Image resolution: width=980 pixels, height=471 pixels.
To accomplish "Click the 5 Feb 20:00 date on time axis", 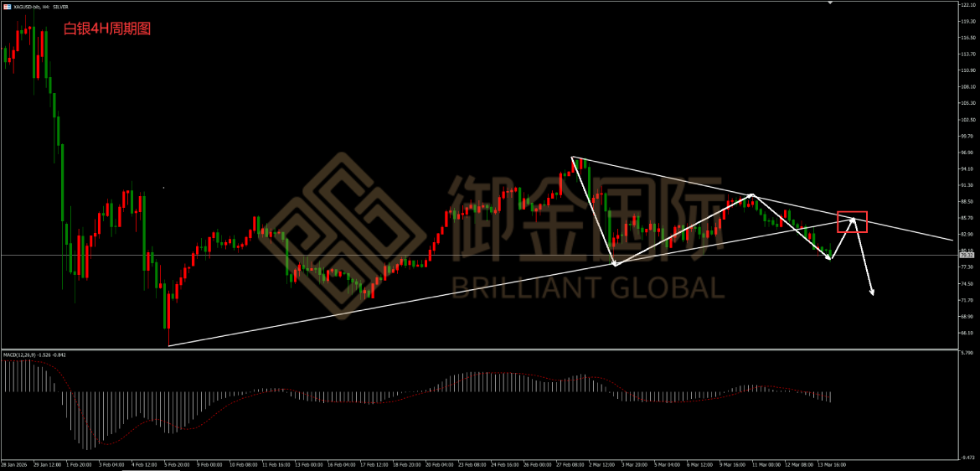I will [x=178, y=463].
